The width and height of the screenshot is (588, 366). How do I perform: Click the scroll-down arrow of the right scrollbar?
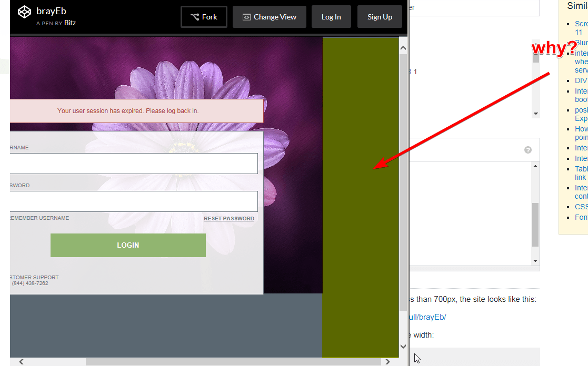tap(403, 347)
